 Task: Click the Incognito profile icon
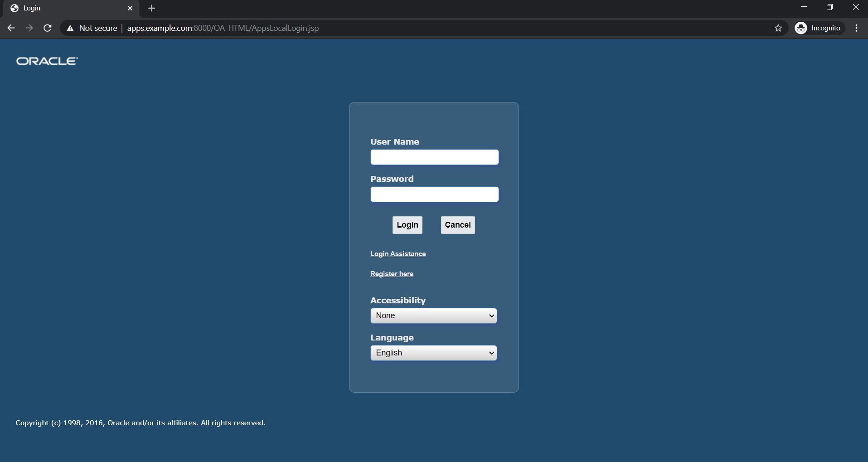[801, 28]
